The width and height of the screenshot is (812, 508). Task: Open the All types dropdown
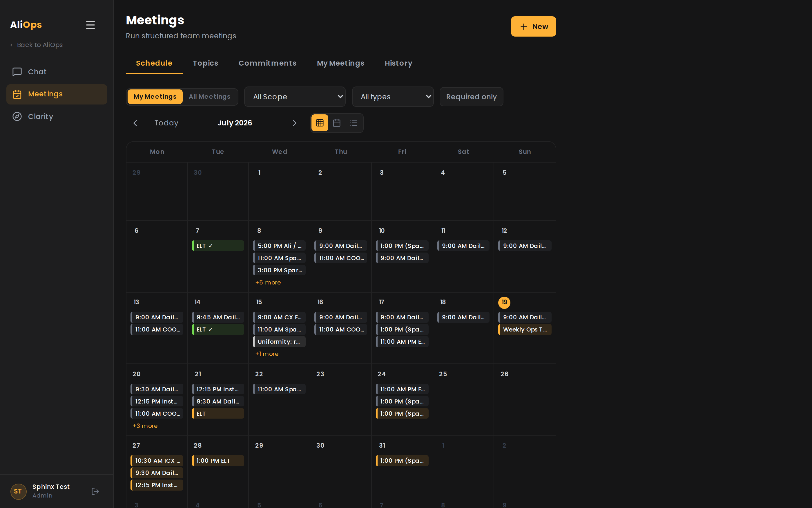pyautogui.click(x=393, y=97)
